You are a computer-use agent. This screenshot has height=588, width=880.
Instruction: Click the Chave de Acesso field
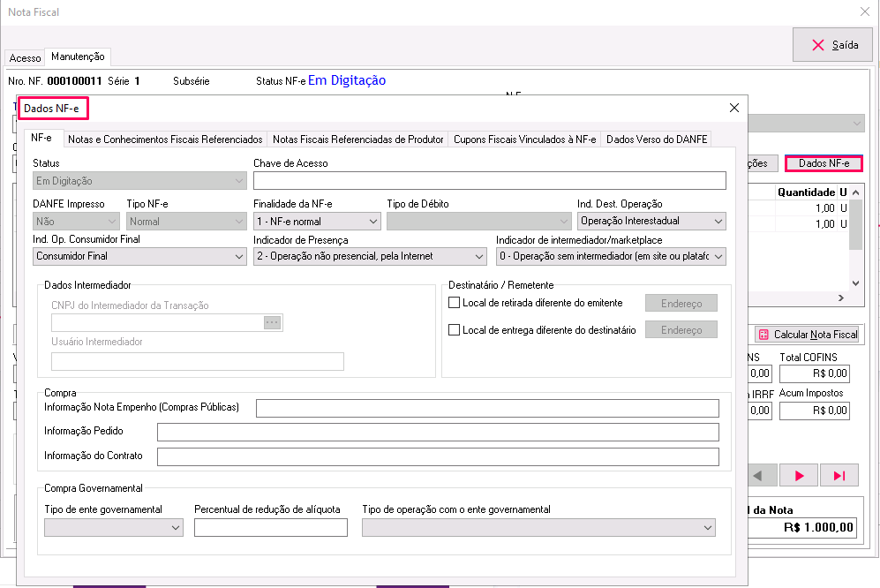[489, 181]
